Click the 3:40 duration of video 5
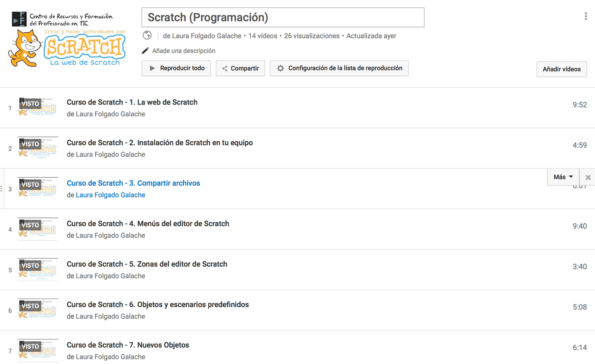This screenshot has width=595, height=364. [579, 267]
